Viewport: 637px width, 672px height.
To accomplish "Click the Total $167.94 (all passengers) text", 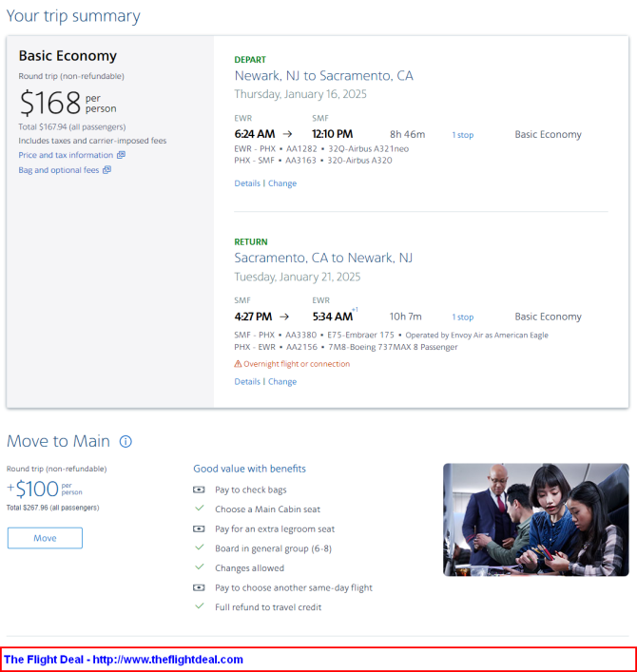I will point(72,126).
